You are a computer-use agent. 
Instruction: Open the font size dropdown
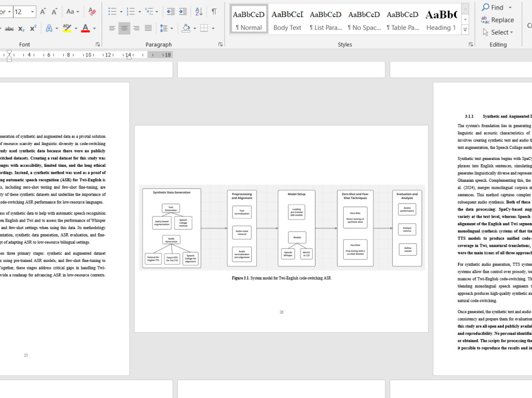(32, 12)
